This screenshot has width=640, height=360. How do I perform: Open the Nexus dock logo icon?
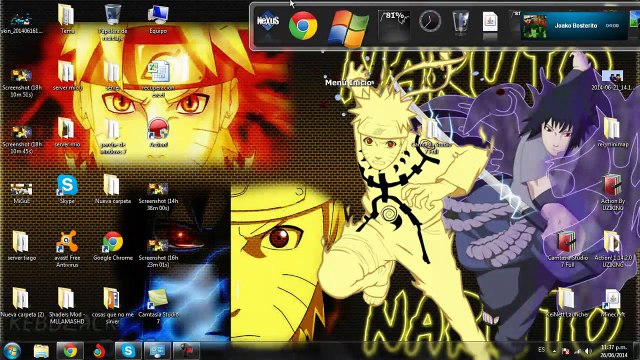(268, 22)
